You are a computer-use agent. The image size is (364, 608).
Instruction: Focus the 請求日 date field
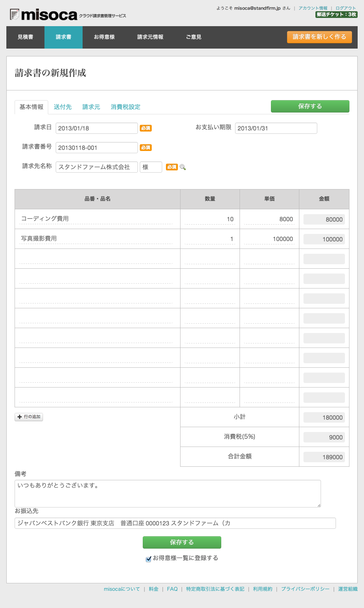click(x=97, y=128)
